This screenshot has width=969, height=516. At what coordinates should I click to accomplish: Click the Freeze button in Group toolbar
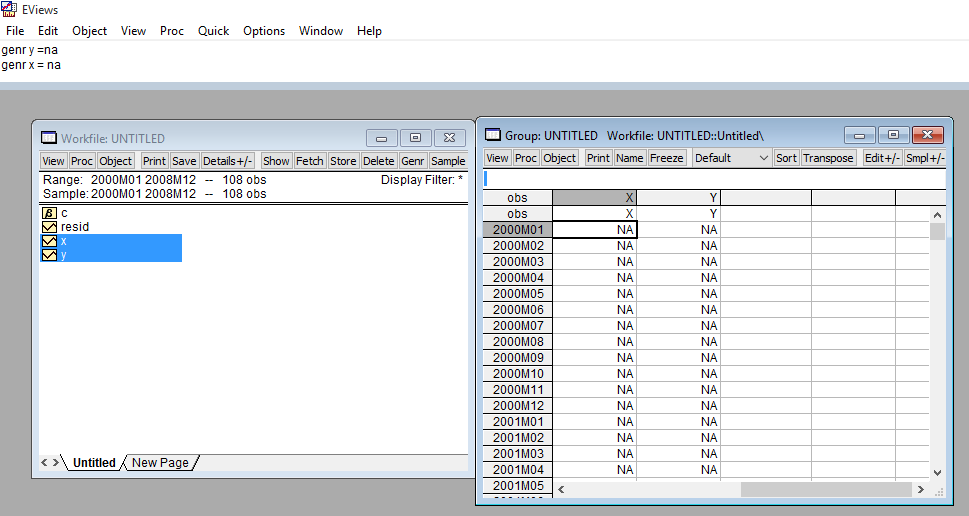(x=667, y=158)
